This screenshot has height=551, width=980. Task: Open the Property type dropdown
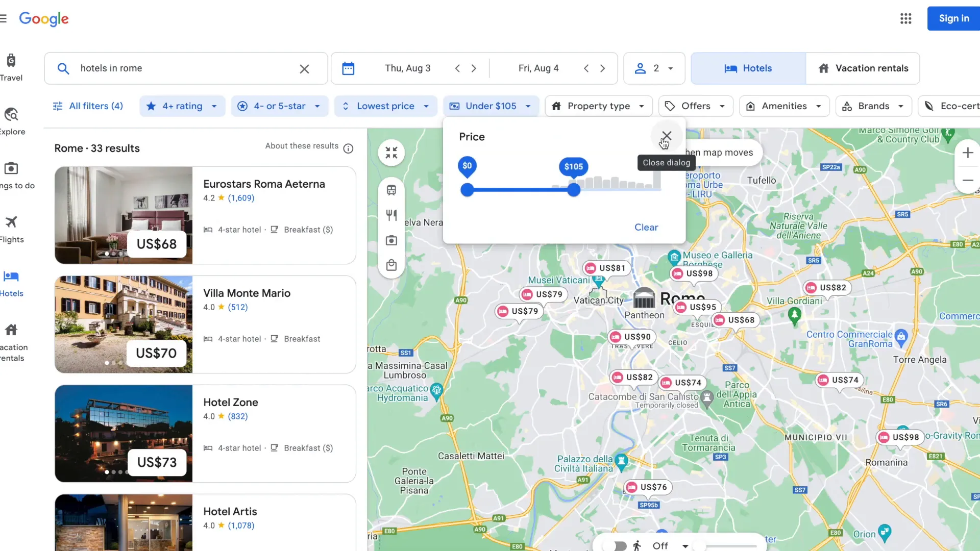pyautogui.click(x=599, y=106)
